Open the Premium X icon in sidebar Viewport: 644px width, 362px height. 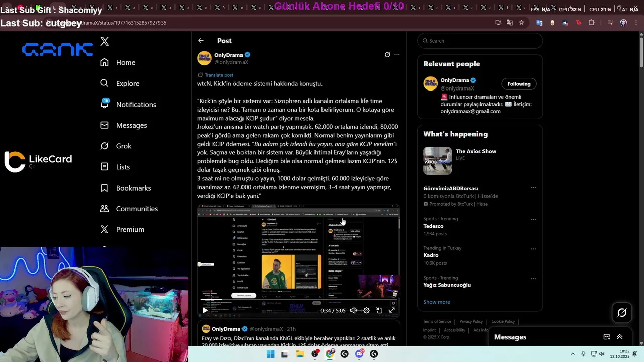pyautogui.click(x=104, y=229)
